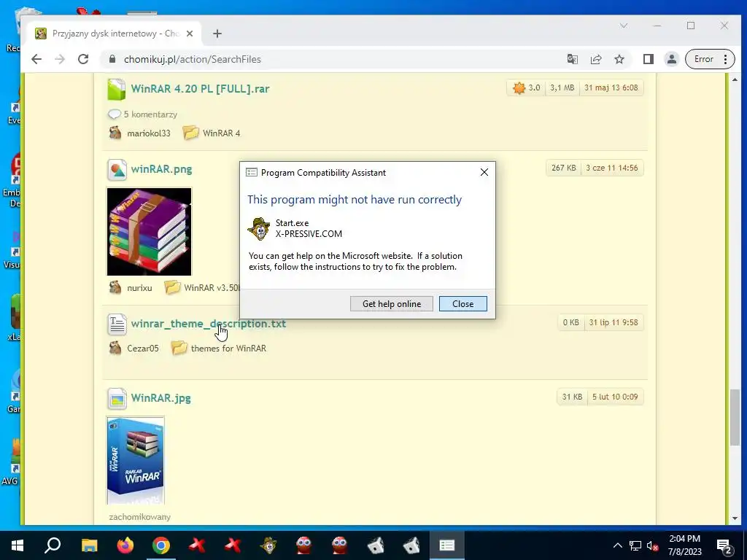Toggle Chrome side panel icon
The height and width of the screenshot is (560, 747).
648,59
